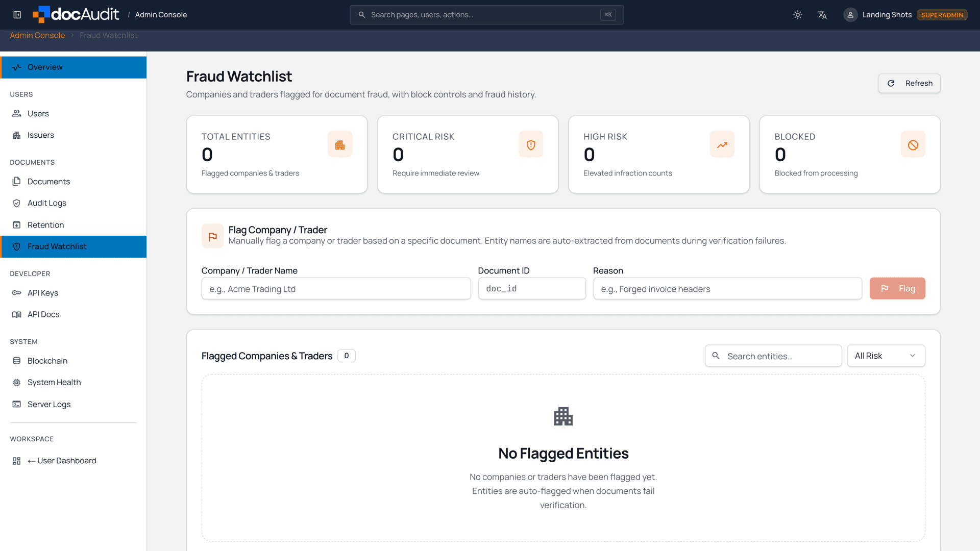Viewport: 980px width, 551px height.
Task: Click the High Risk card
Action: [658, 155]
